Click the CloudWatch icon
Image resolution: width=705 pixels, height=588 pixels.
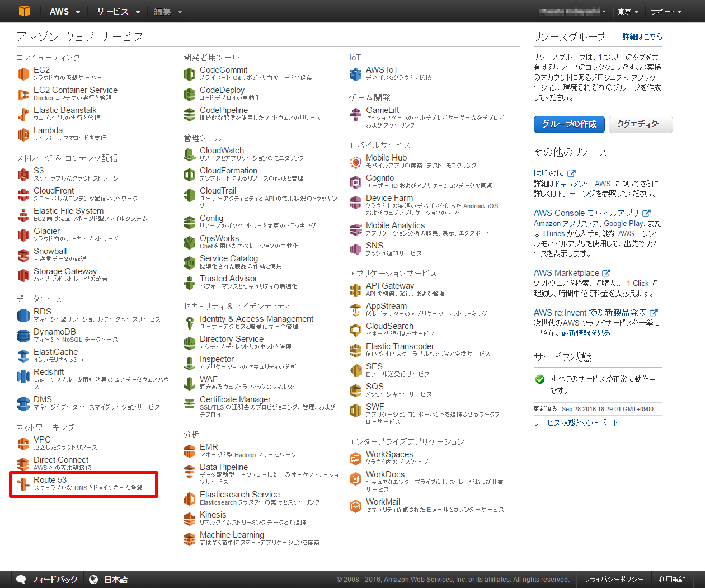click(x=190, y=154)
